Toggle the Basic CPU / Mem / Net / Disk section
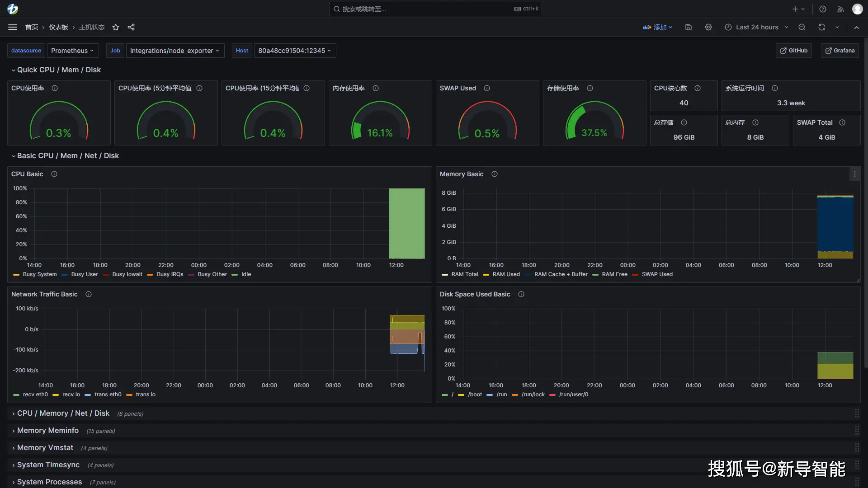This screenshot has width=868, height=488. pos(13,155)
